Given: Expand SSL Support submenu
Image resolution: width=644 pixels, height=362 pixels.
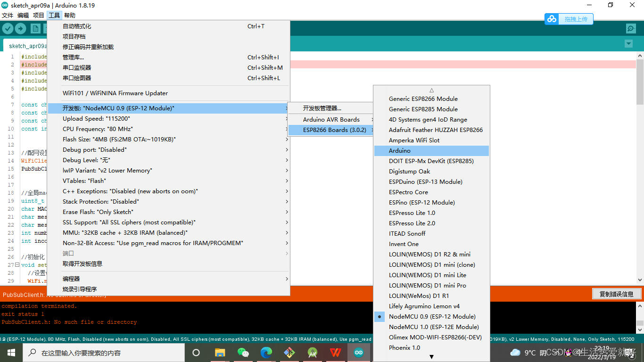Looking at the screenshot, I should (168, 222).
